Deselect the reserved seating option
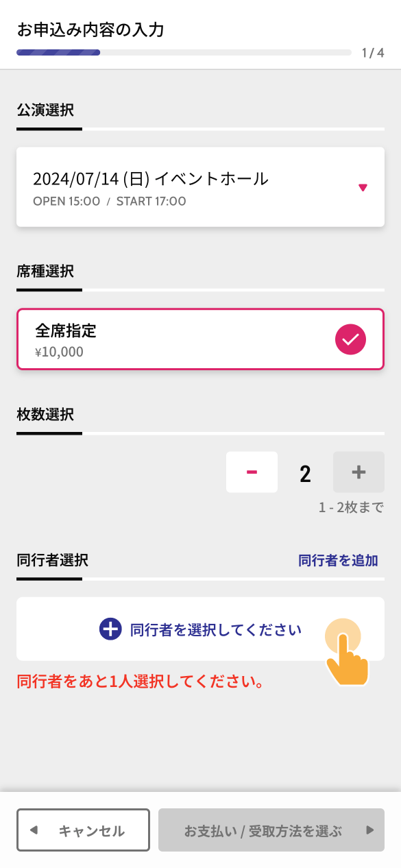Screen dimensions: 401x868 (200, 339)
